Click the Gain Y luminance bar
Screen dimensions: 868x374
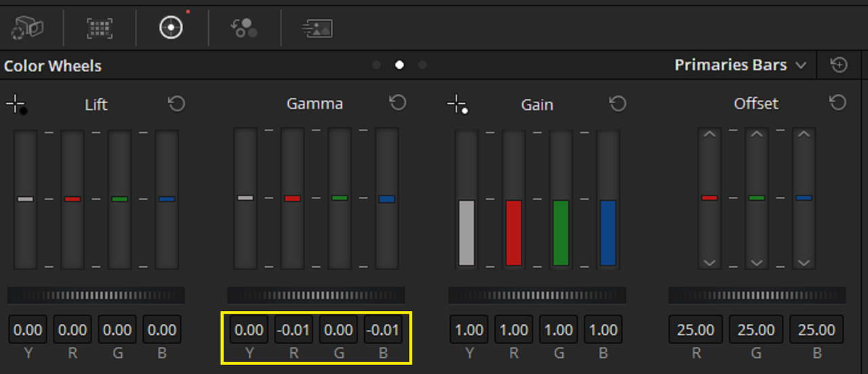coord(467,200)
